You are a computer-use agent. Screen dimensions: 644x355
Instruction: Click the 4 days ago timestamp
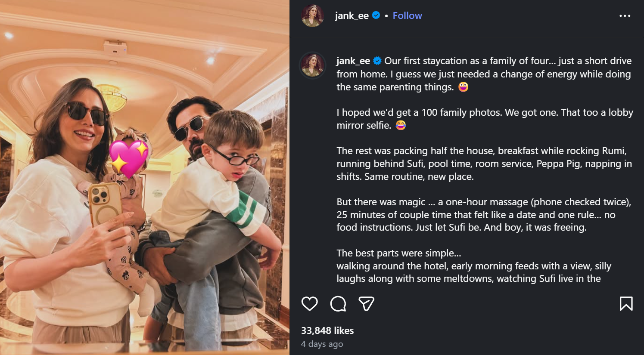(x=322, y=344)
